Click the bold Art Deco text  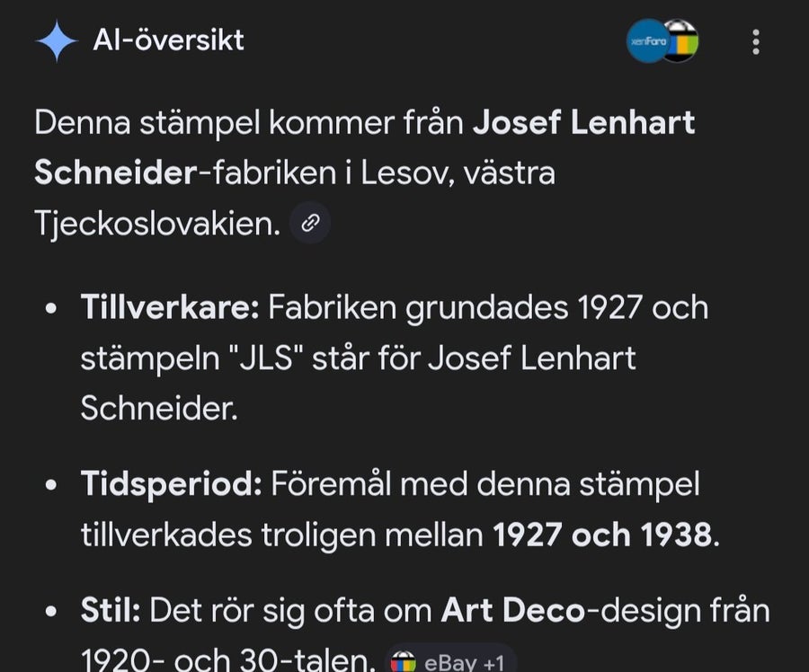[513, 610]
